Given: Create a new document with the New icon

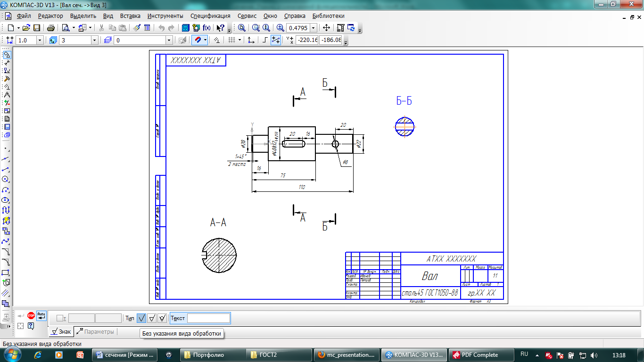Looking at the screenshot, I should tap(10, 28).
